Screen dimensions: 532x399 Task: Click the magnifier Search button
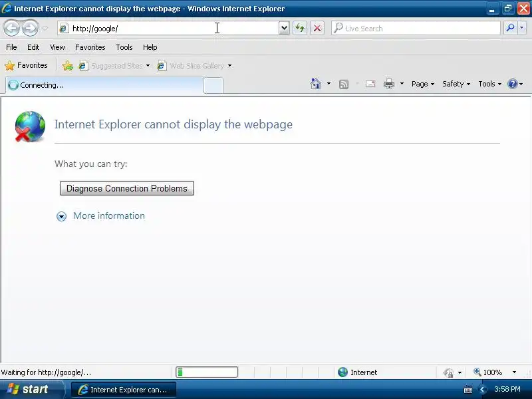[x=510, y=28]
